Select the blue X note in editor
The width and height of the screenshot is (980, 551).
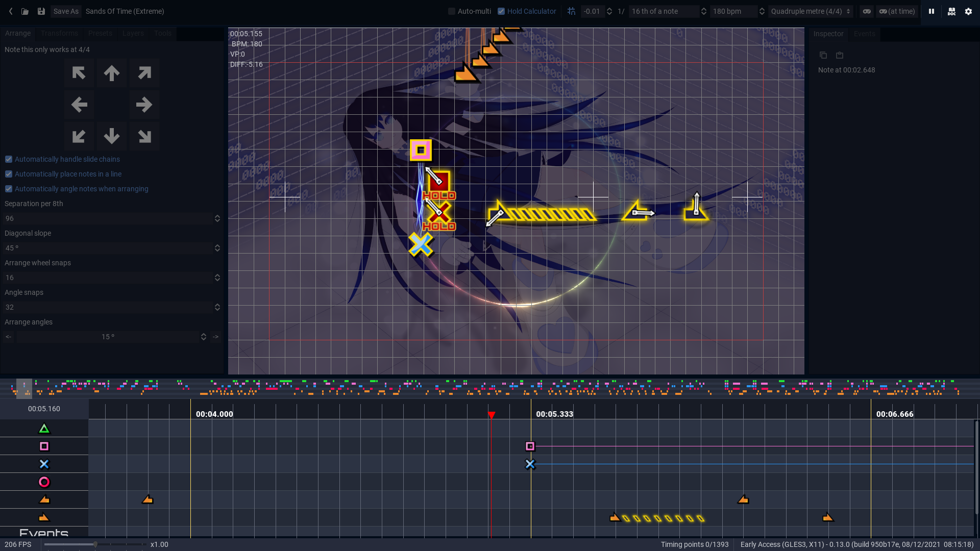(421, 244)
